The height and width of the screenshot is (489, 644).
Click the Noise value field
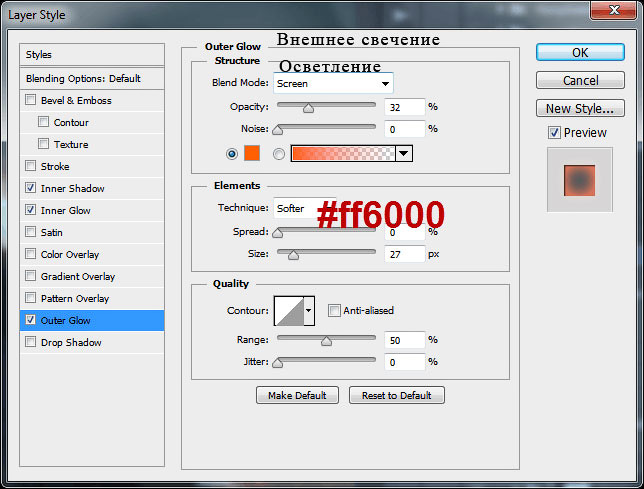405,129
